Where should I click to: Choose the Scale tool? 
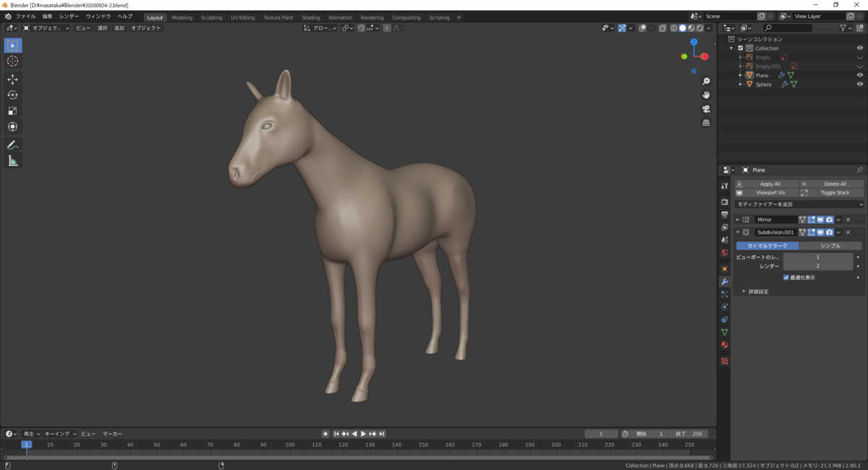pos(13,111)
